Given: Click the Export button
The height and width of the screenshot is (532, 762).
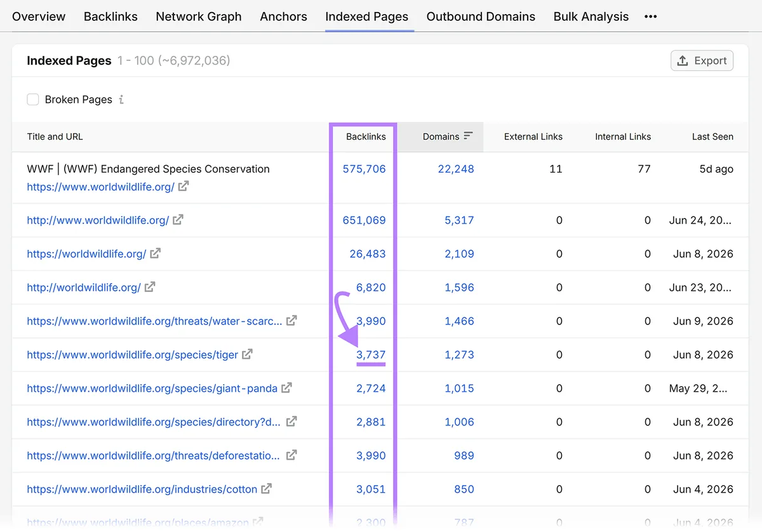Looking at the screenshot, I should pos(702,61).
